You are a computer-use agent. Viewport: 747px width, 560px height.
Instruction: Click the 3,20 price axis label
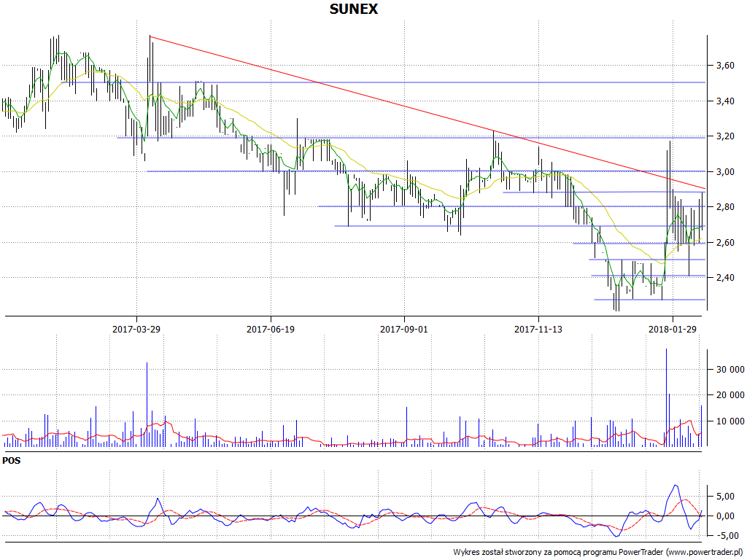tap(724, 136)
